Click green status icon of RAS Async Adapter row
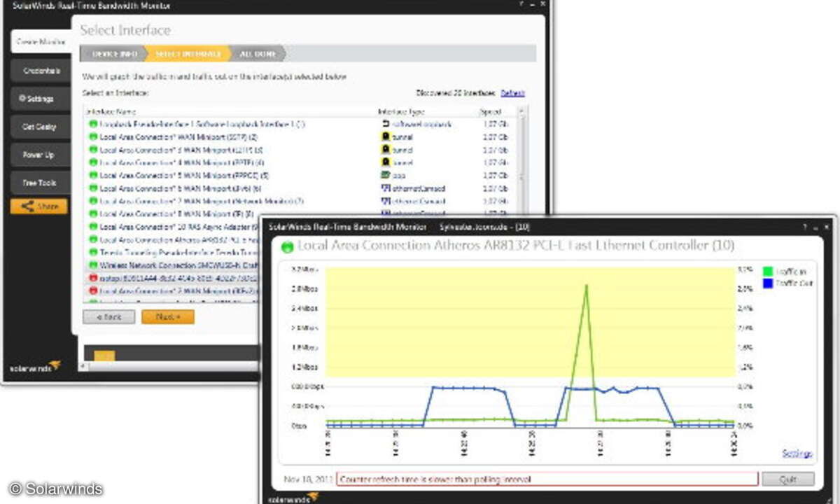 pos(92,227)
